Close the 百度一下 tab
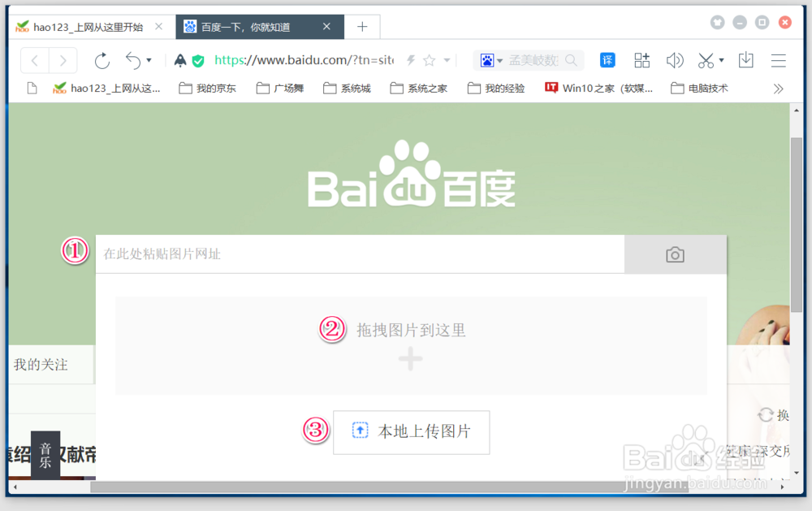Screen dimensions: 812x511 326,27
